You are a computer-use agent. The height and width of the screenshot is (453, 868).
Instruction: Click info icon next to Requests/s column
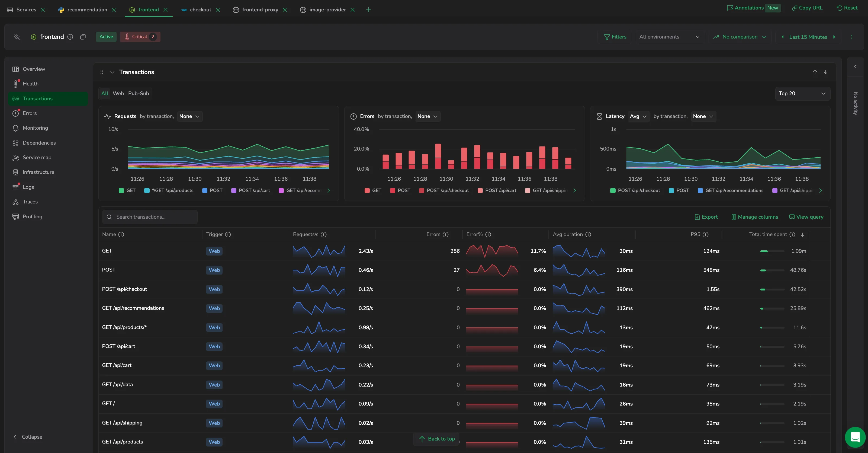tap(323, 234)
